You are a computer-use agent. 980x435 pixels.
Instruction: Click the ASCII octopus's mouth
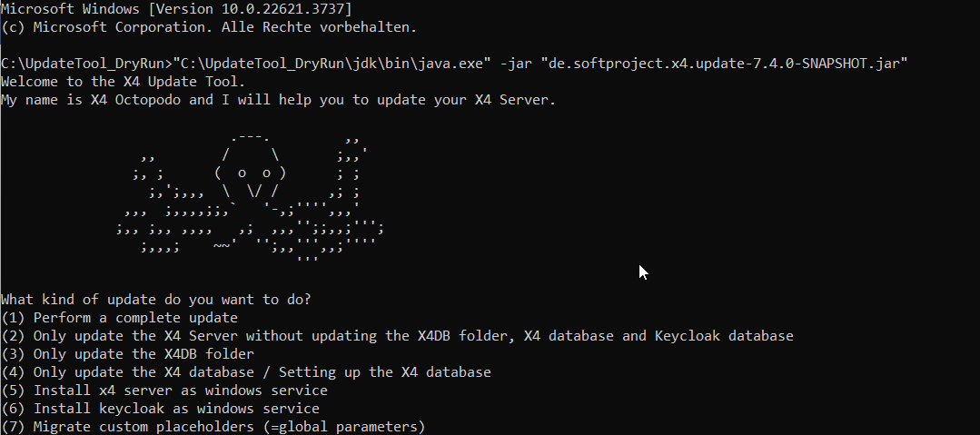click(x=255, y=191)
